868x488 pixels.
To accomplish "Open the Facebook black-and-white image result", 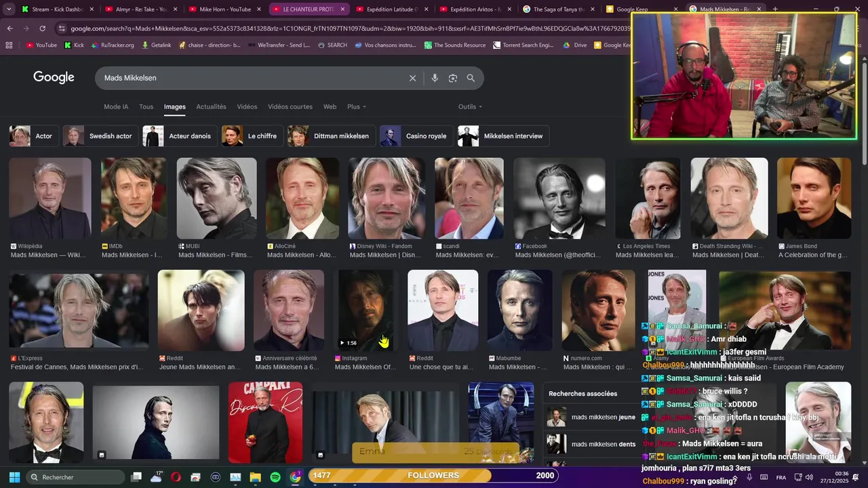I will point(559,199).
